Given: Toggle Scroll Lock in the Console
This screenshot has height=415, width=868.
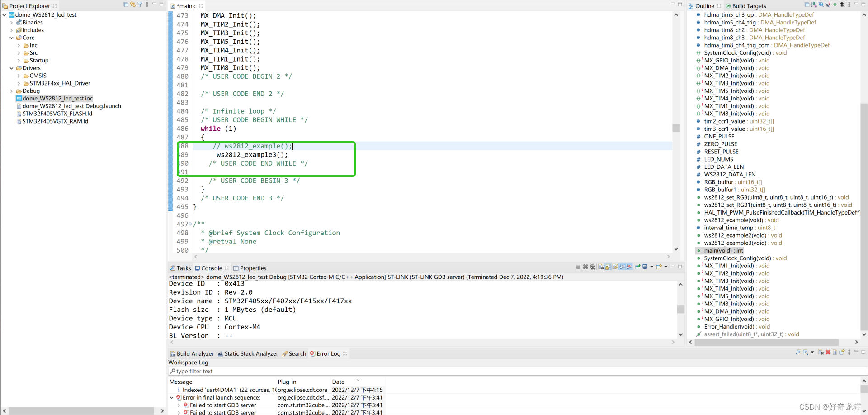Looking at the screenshot, I should 609,267.
